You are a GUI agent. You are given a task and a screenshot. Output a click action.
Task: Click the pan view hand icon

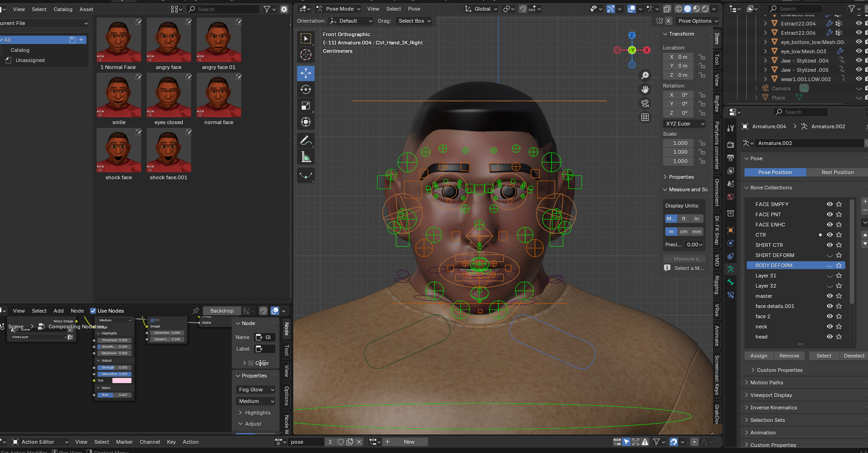(x=645, y=89)
